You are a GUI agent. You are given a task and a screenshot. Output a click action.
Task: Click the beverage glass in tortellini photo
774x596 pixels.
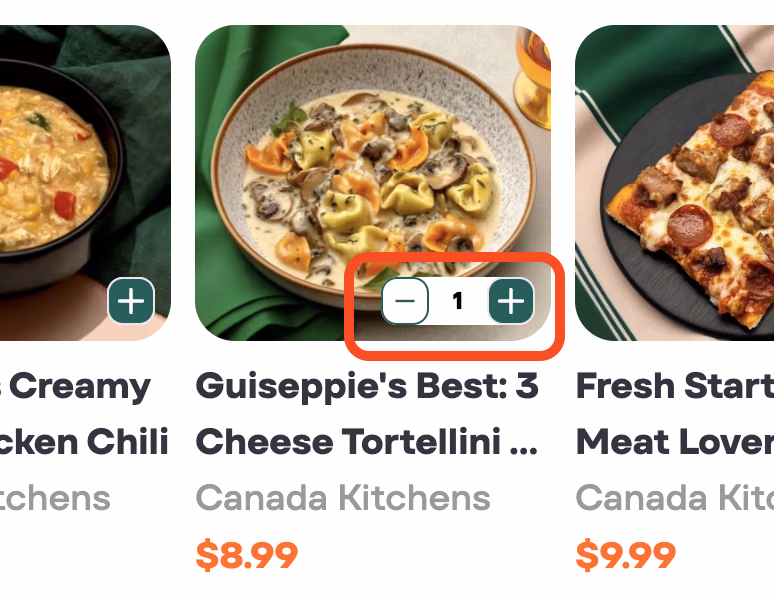[533, 75]
